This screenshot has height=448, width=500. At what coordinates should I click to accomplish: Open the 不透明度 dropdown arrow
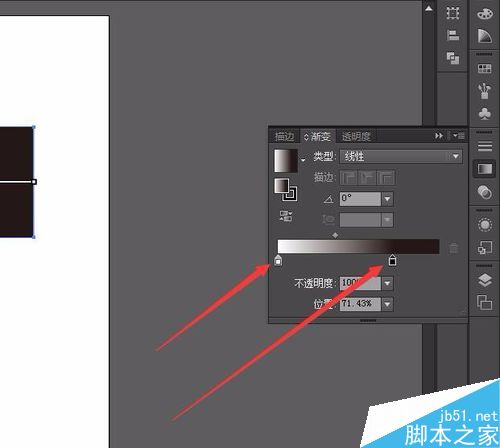tap(387, 283)
